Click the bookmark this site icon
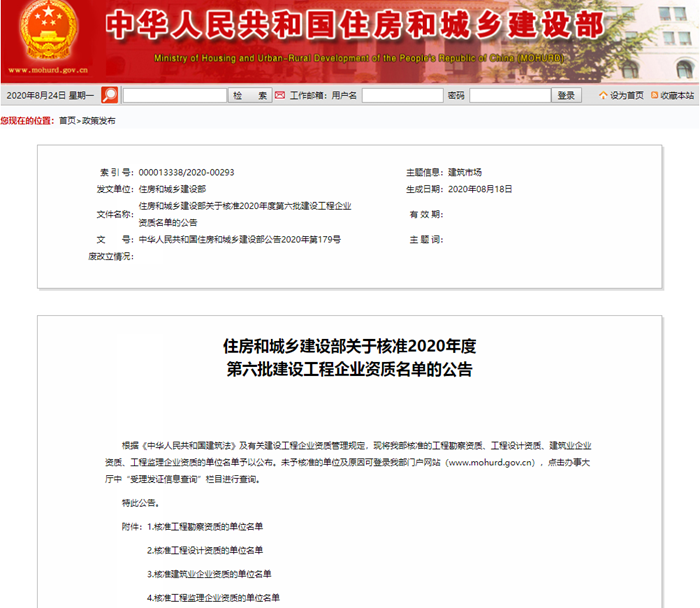This screenshot has width=700, height=608. tap(654, 96)
